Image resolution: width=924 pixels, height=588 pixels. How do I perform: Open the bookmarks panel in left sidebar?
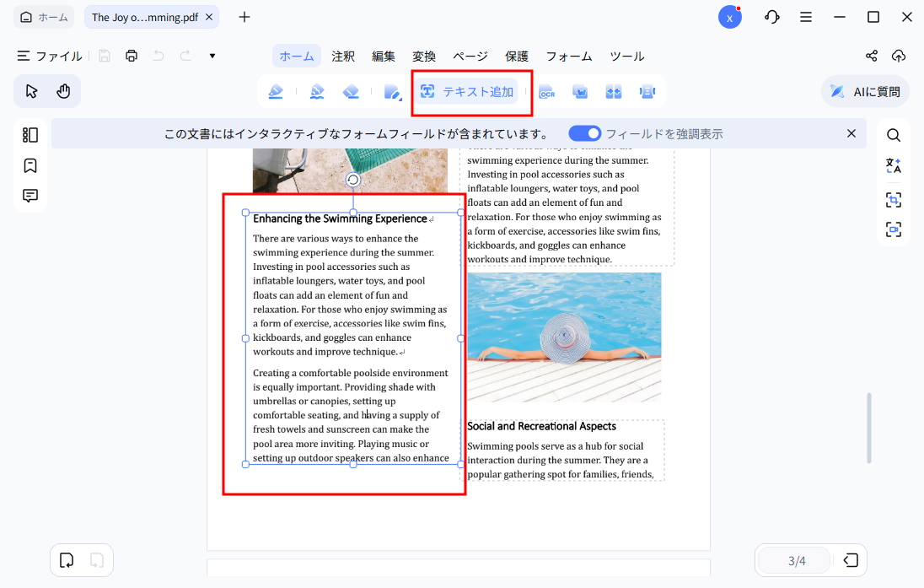point(30,165)
